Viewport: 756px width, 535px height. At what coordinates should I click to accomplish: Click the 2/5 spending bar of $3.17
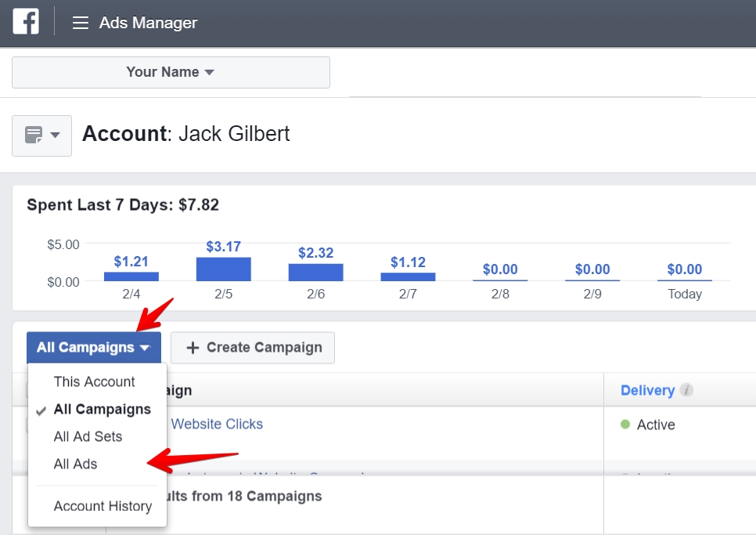[x=224, y=269]
